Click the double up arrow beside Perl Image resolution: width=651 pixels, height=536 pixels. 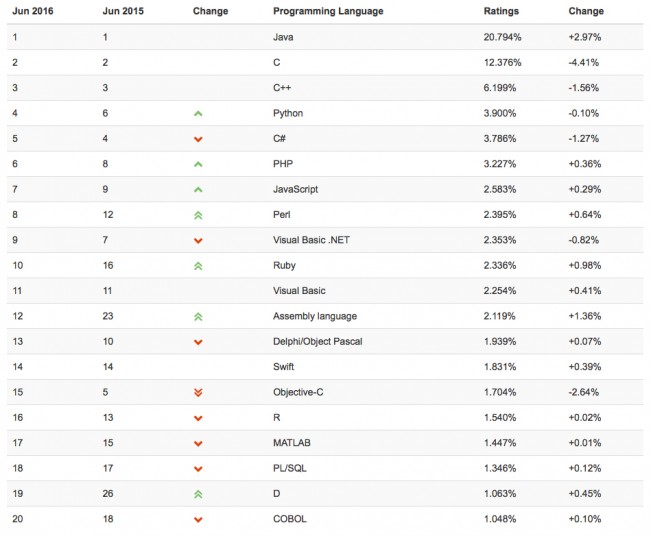[x=198, y=215]
